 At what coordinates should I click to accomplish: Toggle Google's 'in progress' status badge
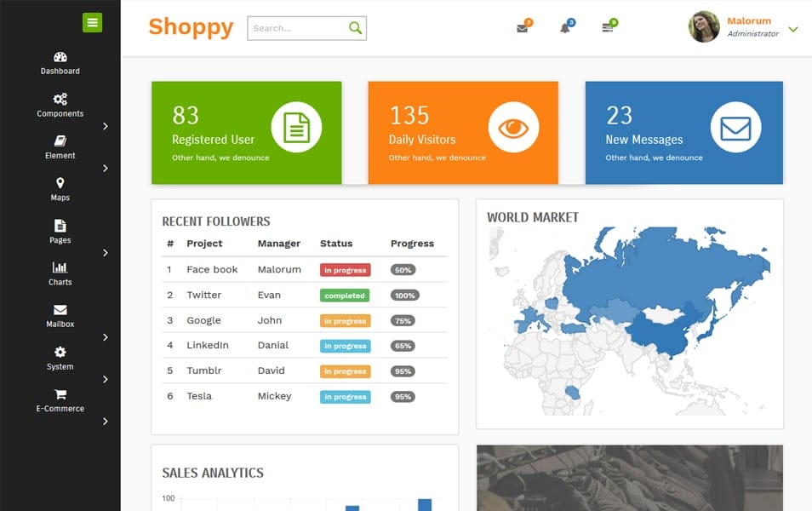tap(344, 321)
